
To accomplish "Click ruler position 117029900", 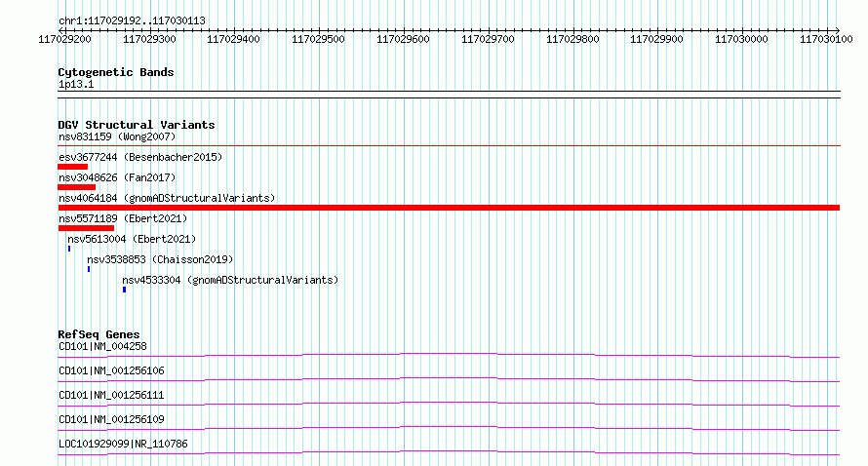I will tap(656, 39).
